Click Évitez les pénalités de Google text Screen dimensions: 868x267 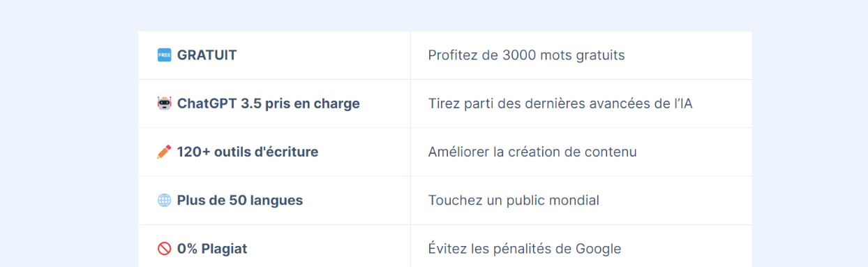(525, 249)
